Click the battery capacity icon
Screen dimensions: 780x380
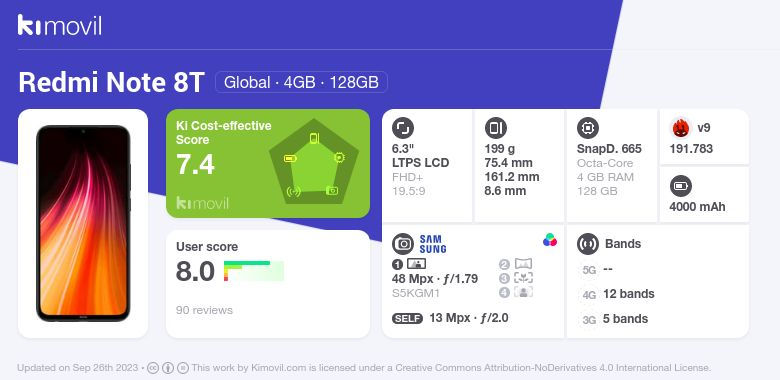coord(681,187)
